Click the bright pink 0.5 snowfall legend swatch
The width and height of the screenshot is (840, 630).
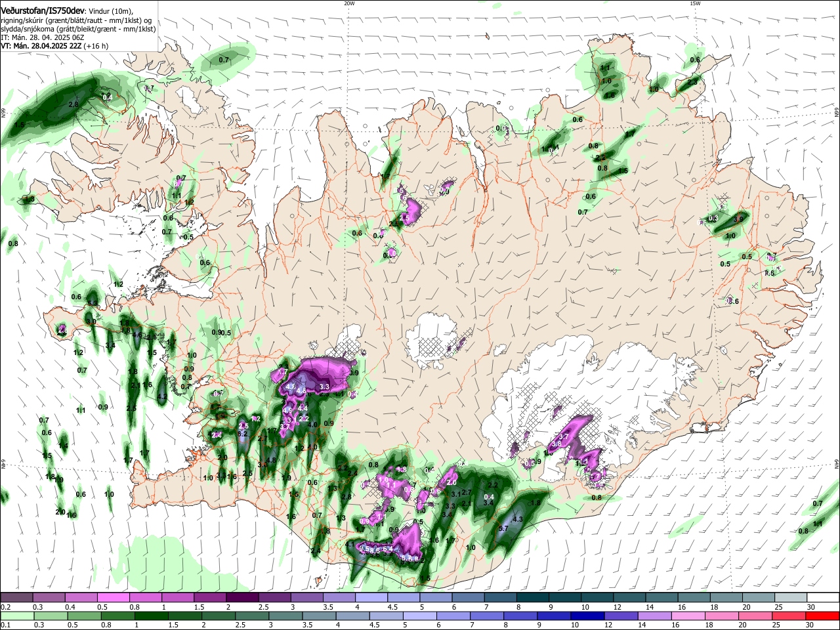coord(113,597)
